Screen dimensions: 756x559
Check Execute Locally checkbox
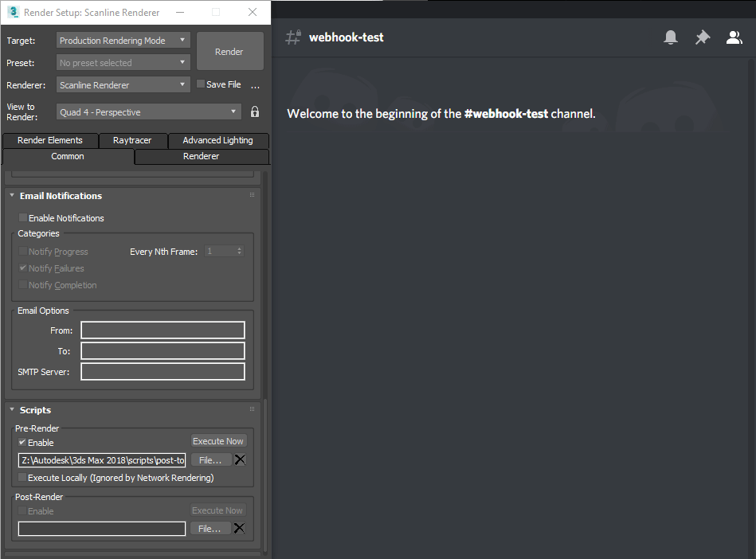coord(22,477)
